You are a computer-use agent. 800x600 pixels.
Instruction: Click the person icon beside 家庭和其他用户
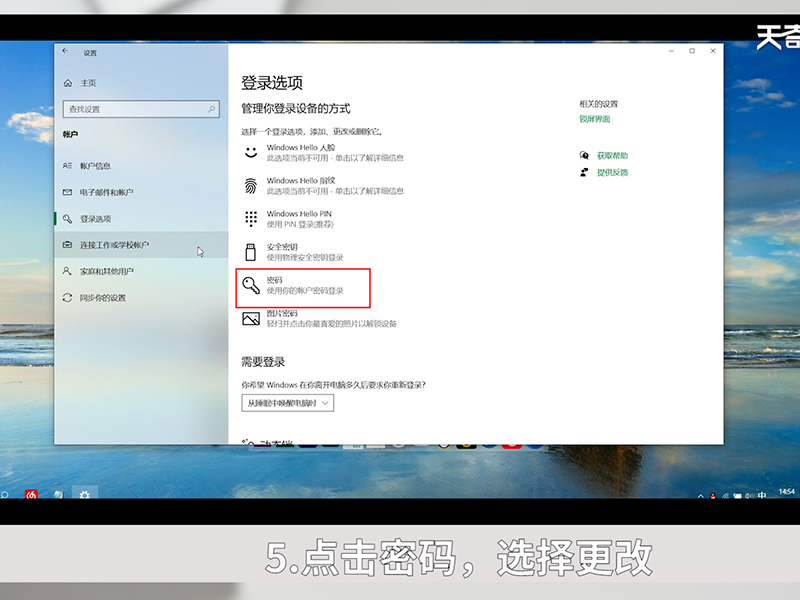point(67,271)
